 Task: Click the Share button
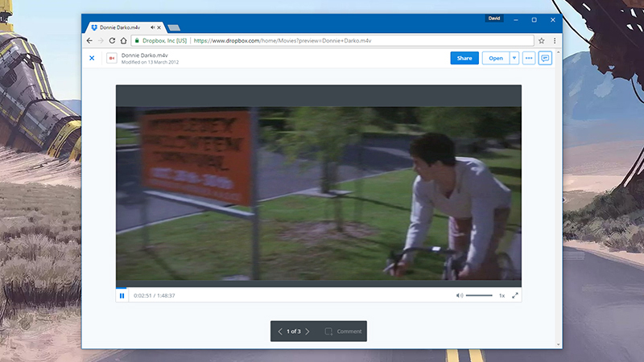[464, 58]
